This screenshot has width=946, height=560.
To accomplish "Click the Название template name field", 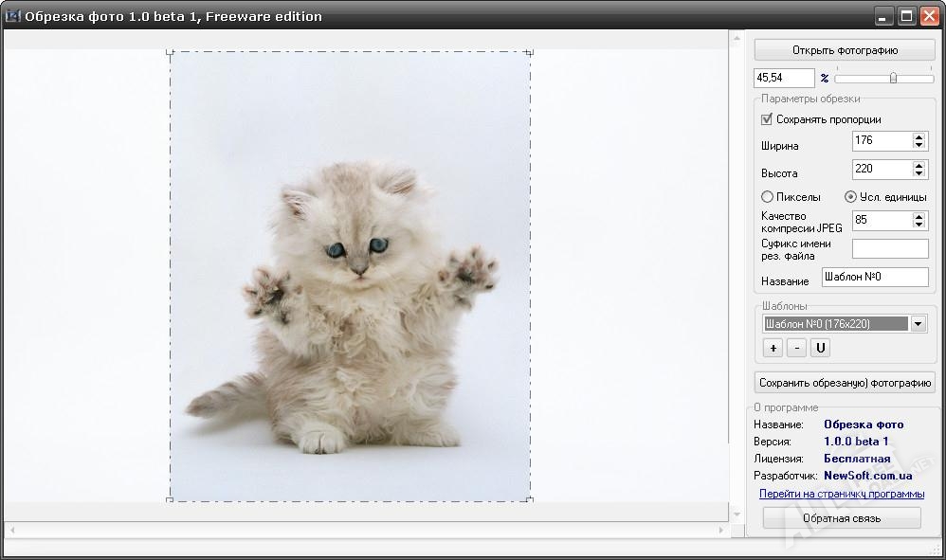I will (x=874, y=278).
